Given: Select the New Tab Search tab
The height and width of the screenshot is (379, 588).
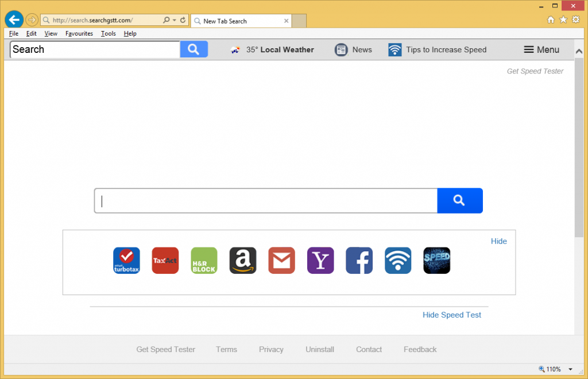Looking at the screenshot, I should (241, 21).
